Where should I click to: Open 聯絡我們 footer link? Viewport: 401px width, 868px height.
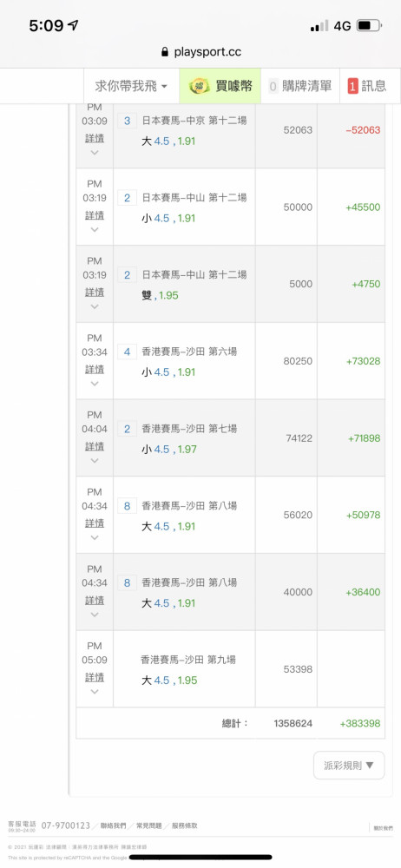coord(113,825)
